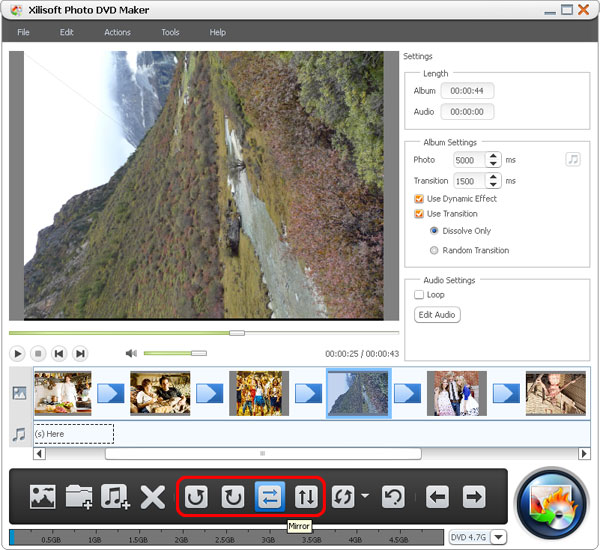Screen dimensions: 600x550
Task: Click the Mirror flip horizontal icon
Action: (x=270, y=497)
